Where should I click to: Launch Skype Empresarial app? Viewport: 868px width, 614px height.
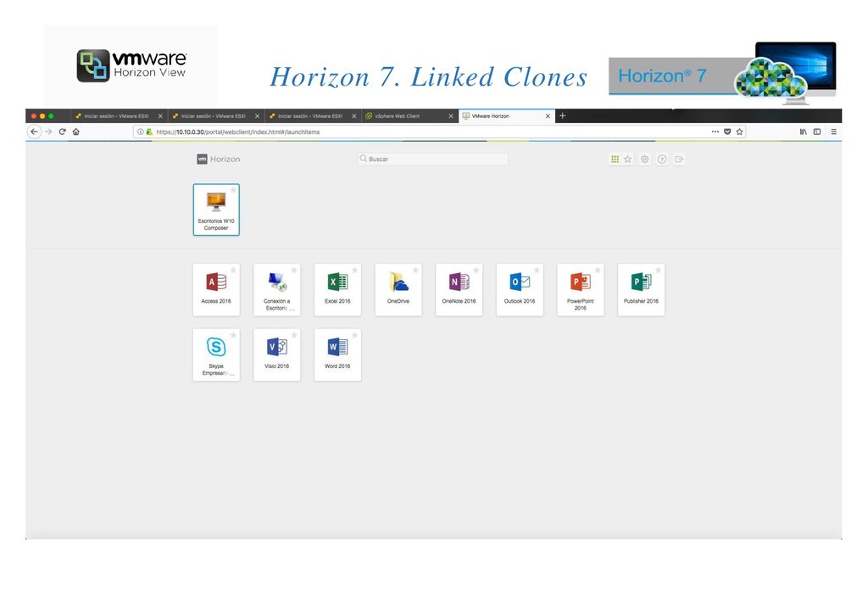point(216,354)
